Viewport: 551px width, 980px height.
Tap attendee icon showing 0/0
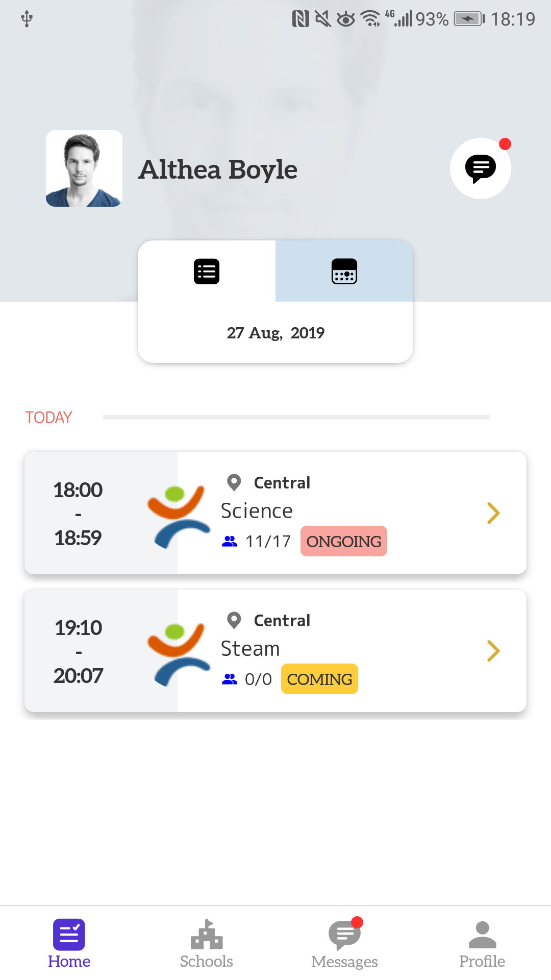(230, 679)
